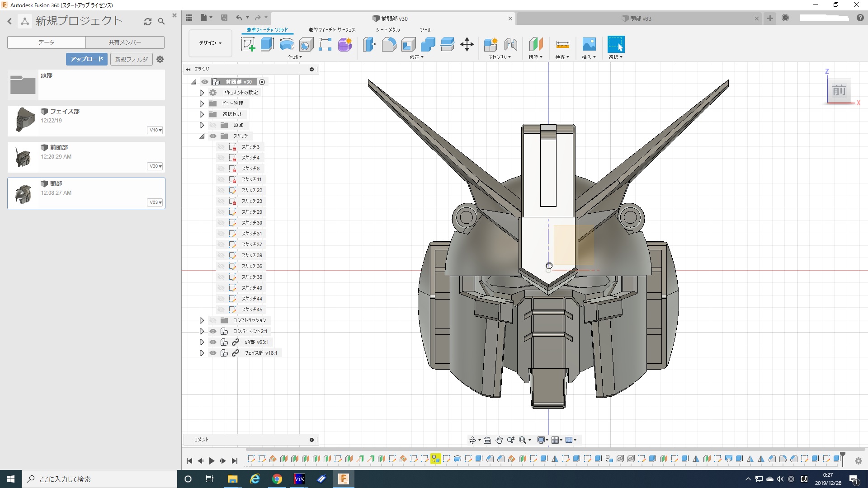This screenshot has width=868, height=488.
Task: Click the Pan hand icon in navigation bar
Action: point(499,440)
